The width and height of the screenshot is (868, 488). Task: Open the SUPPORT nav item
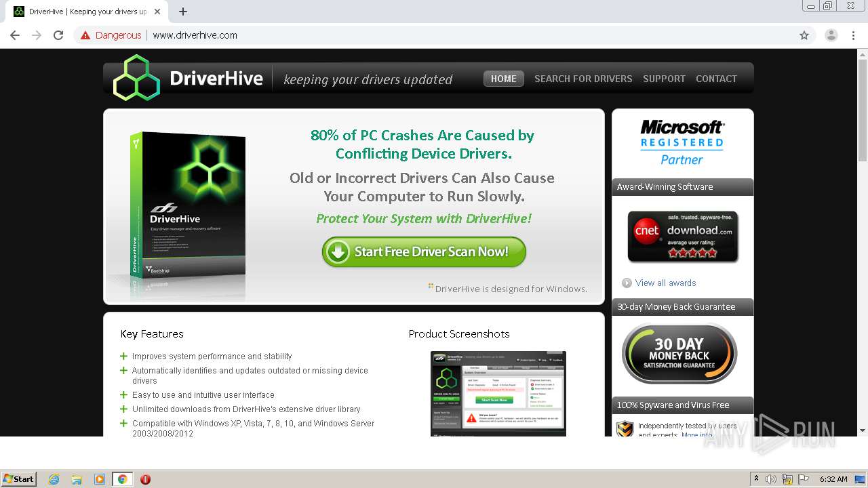tap(664, 79)
